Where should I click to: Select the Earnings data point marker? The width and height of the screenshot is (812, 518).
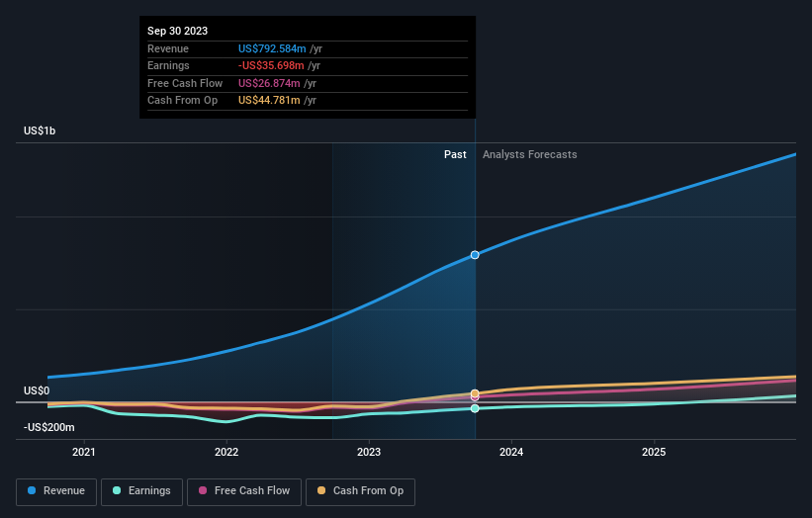[475, 408]
